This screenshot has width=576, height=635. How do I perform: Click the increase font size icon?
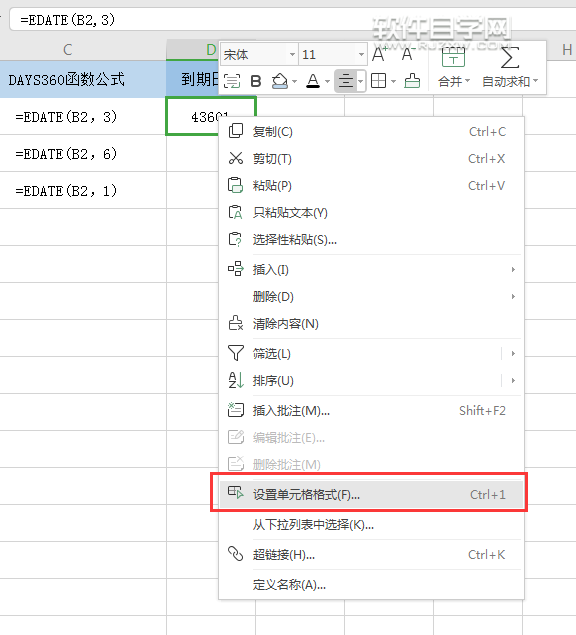click(x=379, y=54)
